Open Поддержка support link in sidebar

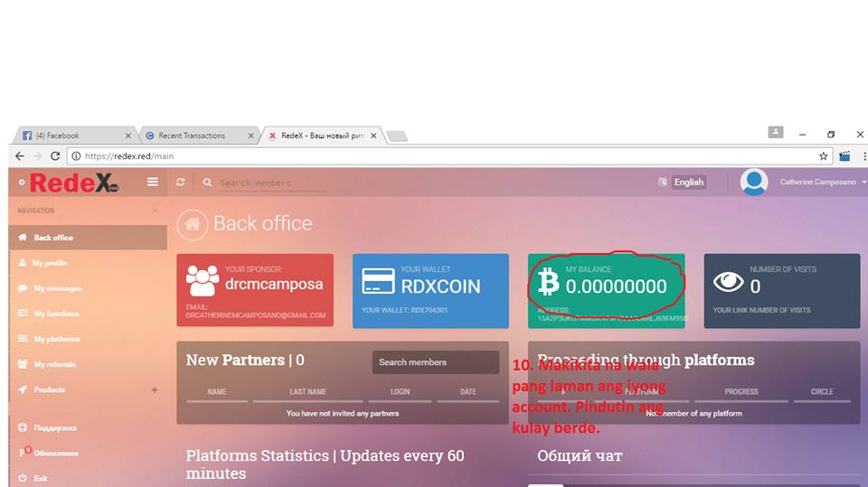click(55, 427)
